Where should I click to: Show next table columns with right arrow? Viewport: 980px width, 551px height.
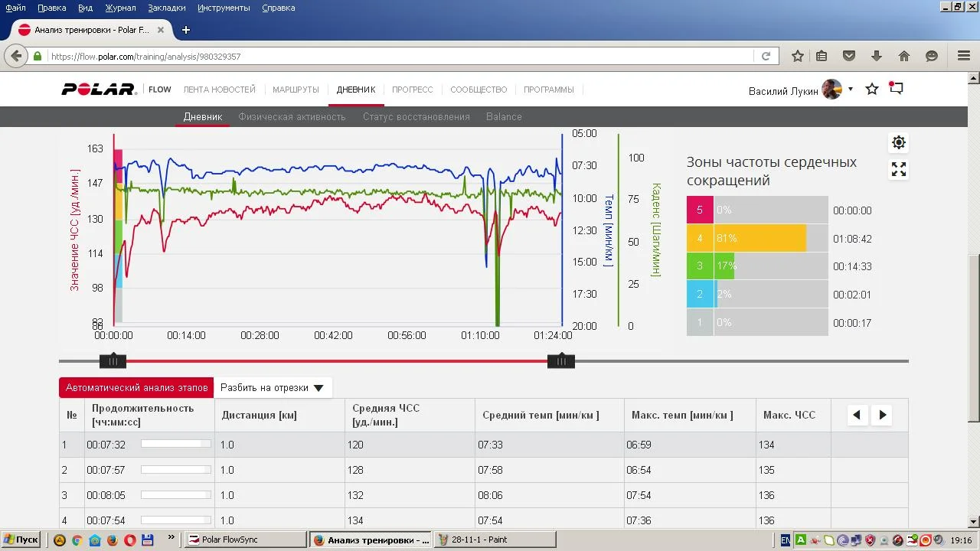click(883, 415)
